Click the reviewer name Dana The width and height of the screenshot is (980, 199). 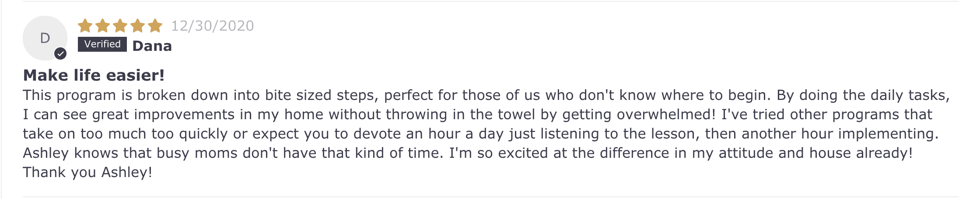[152, 46]
